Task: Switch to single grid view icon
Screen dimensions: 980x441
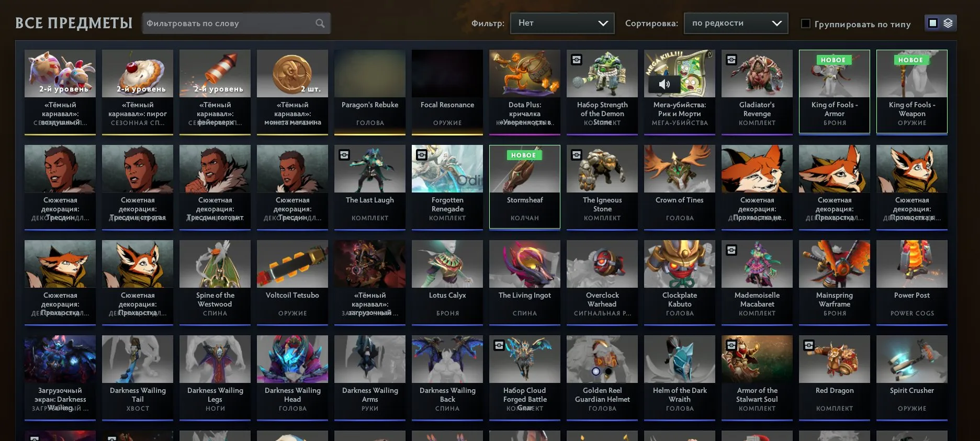Action: pyautogui.click(x=932, y=23)
